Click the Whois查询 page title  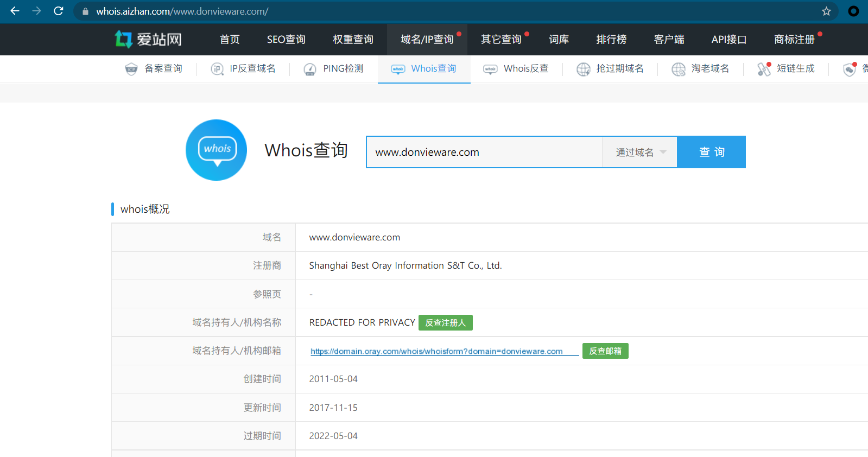pyautogui.click(x=306, y=150)
